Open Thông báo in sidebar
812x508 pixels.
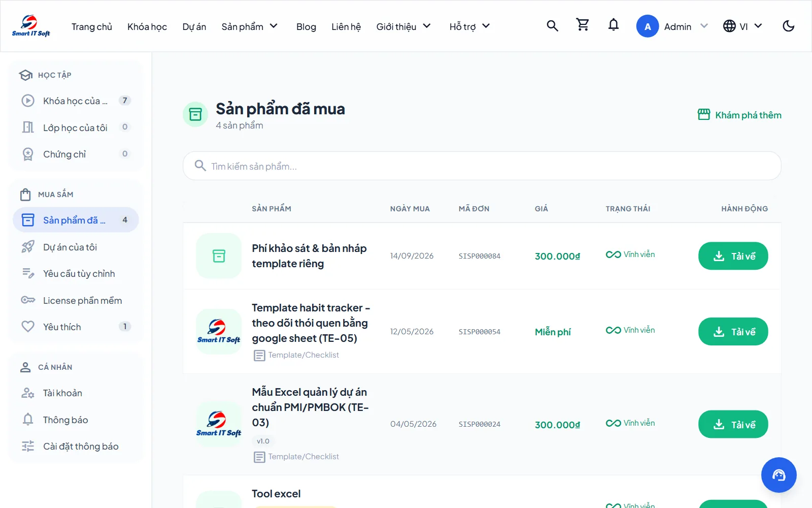[76, 420]
